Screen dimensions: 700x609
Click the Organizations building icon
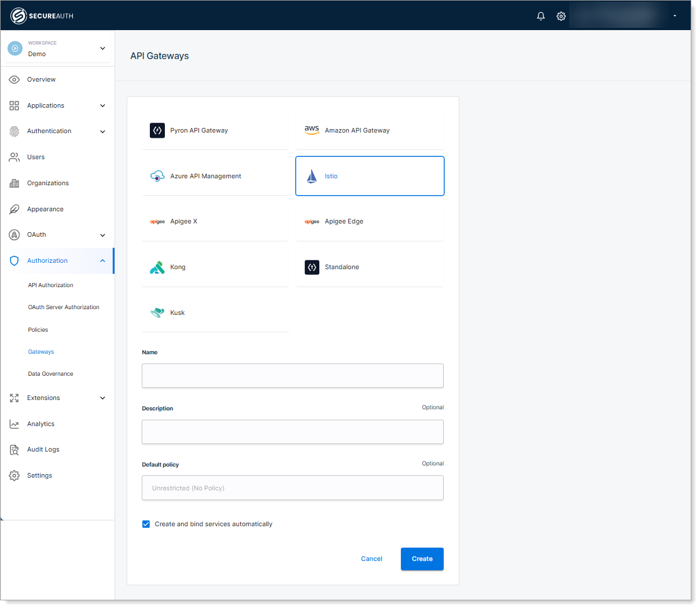pyautogui.click(x=14, y=184)
